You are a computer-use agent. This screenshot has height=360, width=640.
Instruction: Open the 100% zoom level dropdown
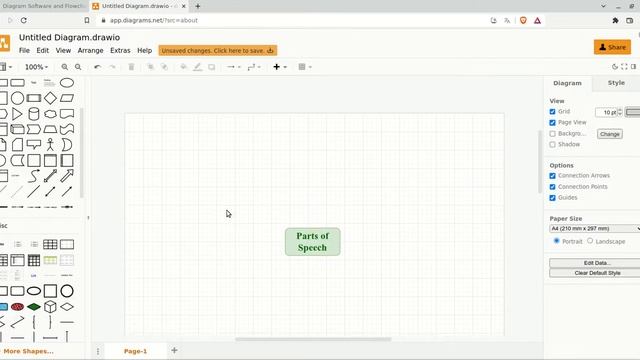(x=36, y=67)
